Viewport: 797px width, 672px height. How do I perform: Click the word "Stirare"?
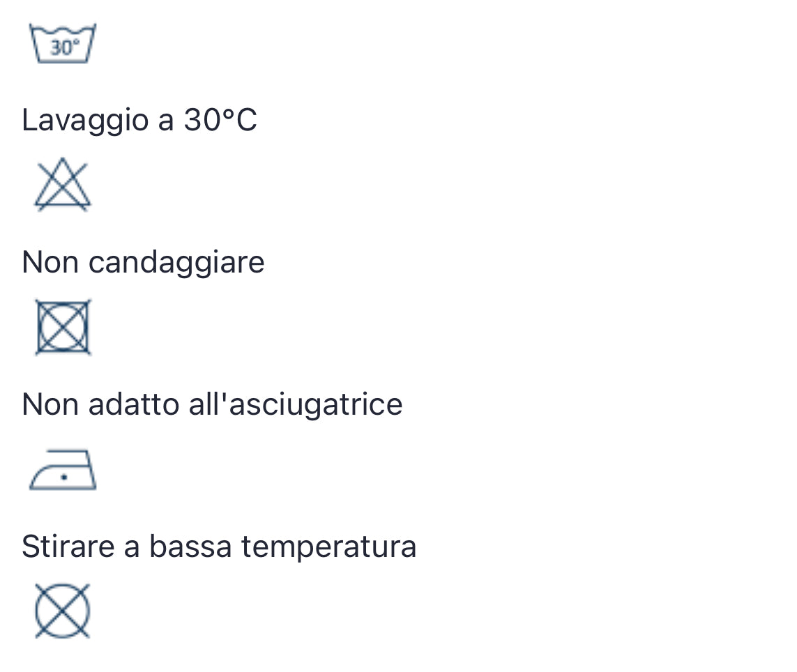coord(68,547)
